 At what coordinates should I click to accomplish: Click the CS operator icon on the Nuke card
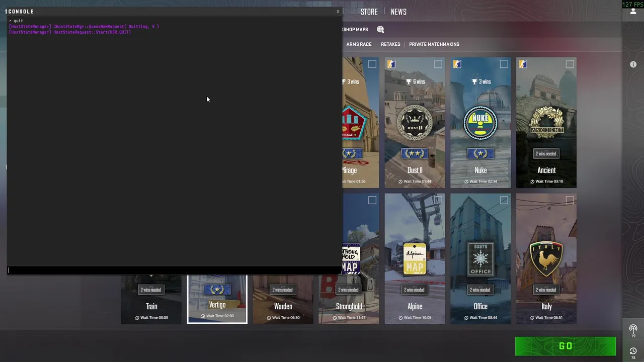coord(457,64)
